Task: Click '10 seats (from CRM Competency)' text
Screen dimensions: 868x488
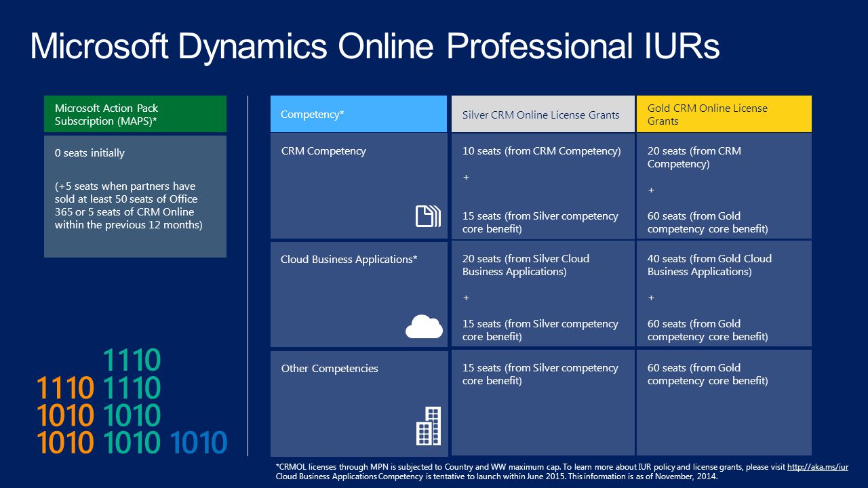Action: click(x=541, y=151)
